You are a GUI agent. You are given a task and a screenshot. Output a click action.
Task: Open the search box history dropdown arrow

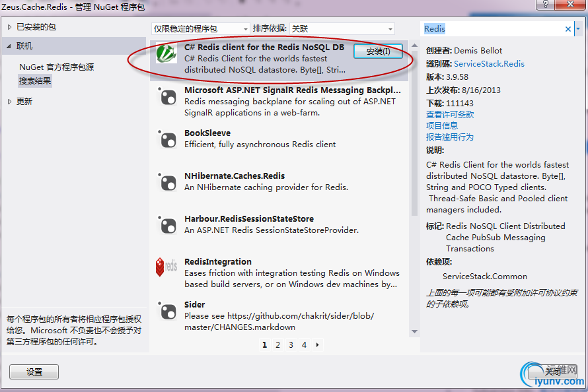[x=578, y=29]
